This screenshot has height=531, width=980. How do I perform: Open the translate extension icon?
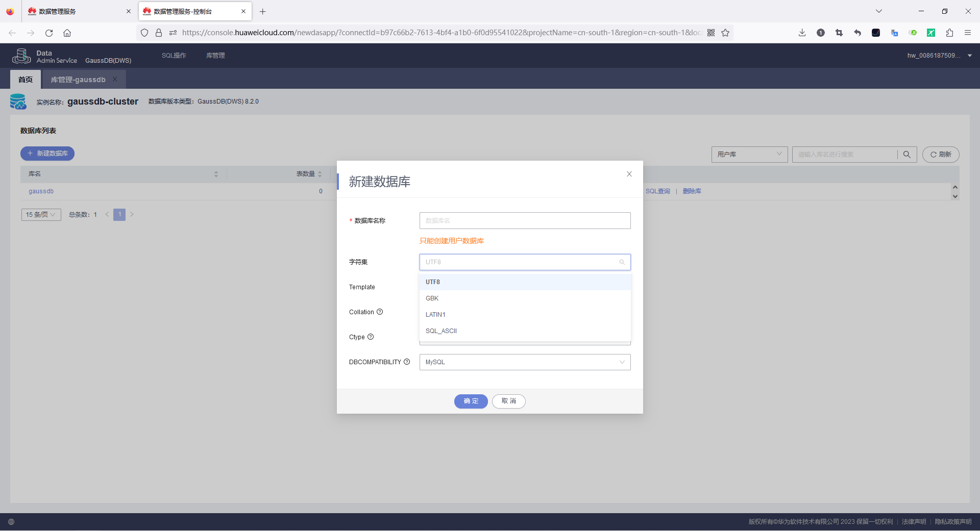[x=894, y=32]
